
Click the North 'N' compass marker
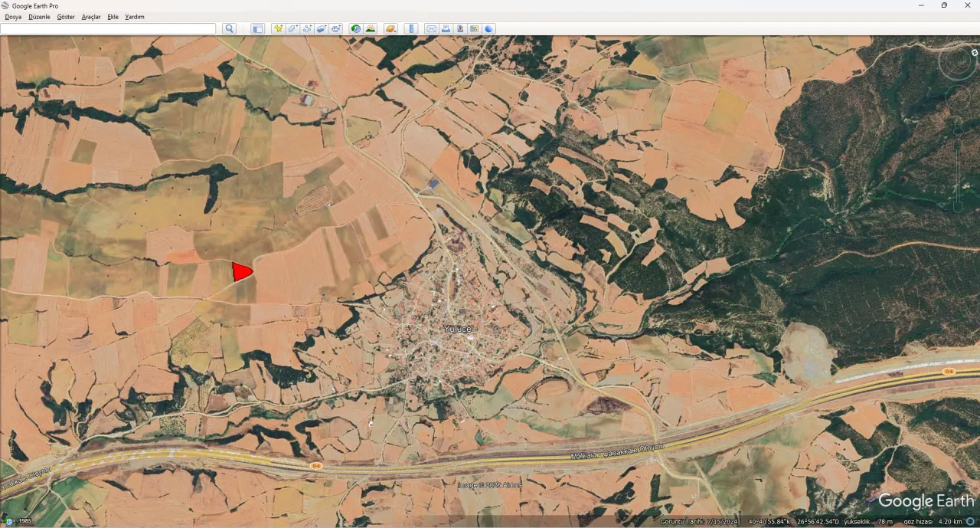975,53
